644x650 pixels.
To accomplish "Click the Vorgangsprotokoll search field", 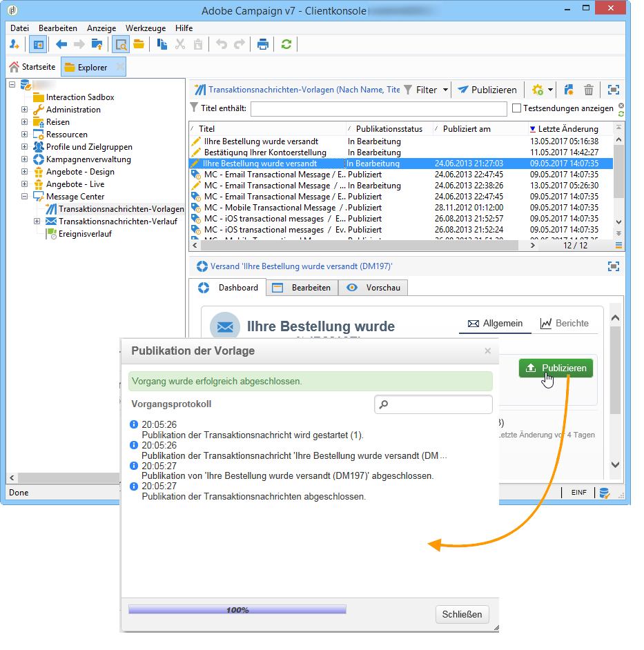I will 433,404.
